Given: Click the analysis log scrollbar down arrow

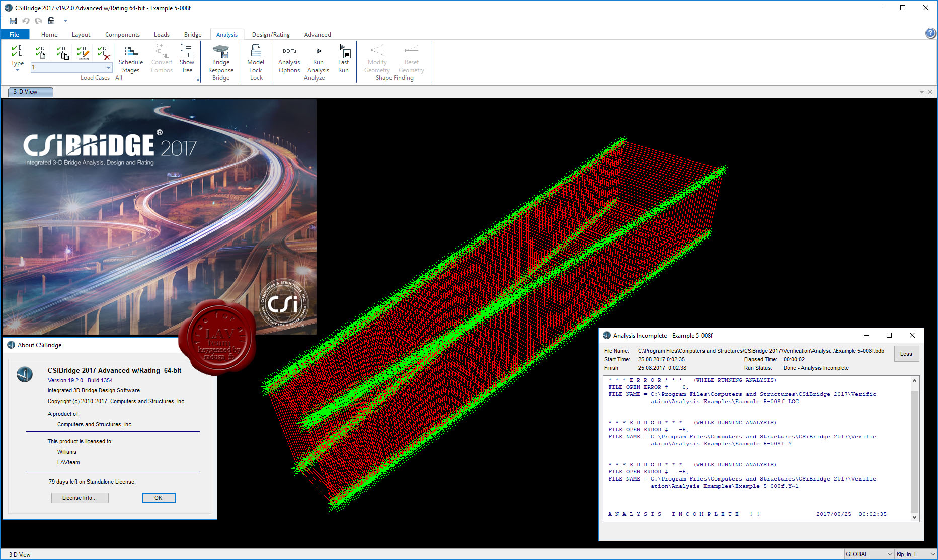Looking at the screenshot, I should [x=914, y=517].
